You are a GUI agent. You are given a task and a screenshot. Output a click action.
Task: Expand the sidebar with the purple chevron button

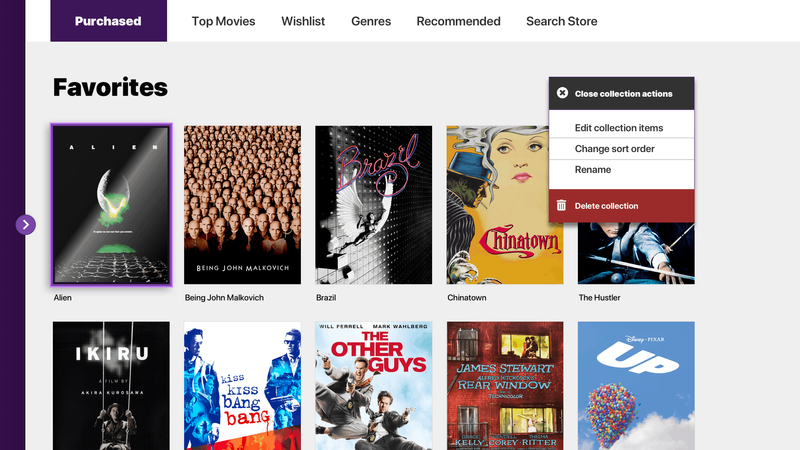click(x=26, y=224)
